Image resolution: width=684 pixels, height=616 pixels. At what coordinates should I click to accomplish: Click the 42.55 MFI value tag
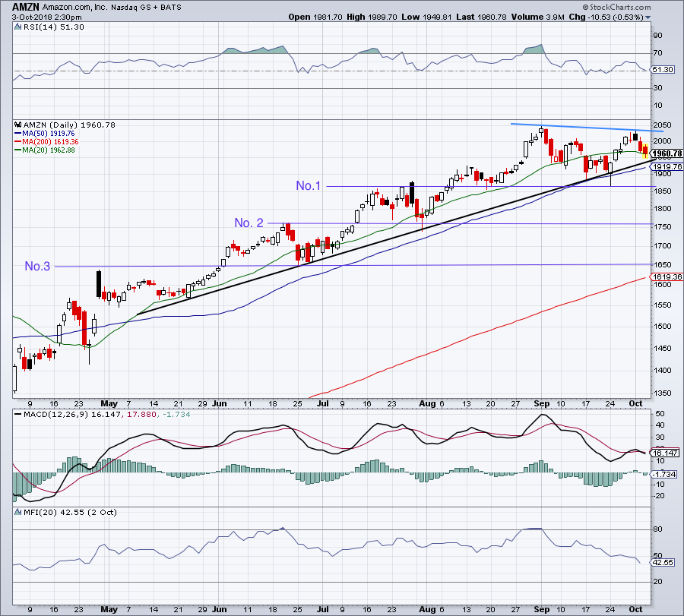click(662, 562)
